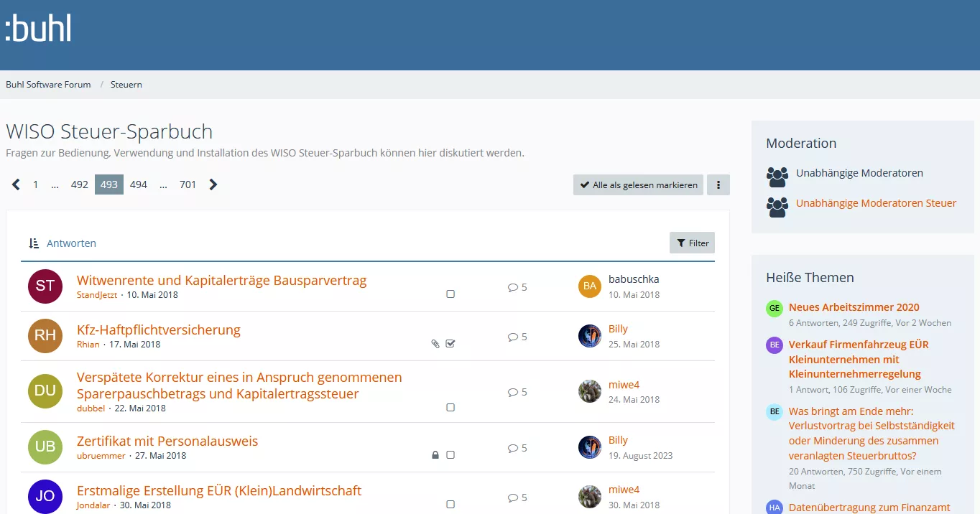Open author profile Jondalar
This screenshot has width=980, height=514.
pyautogui.click(x=93, y=505)
